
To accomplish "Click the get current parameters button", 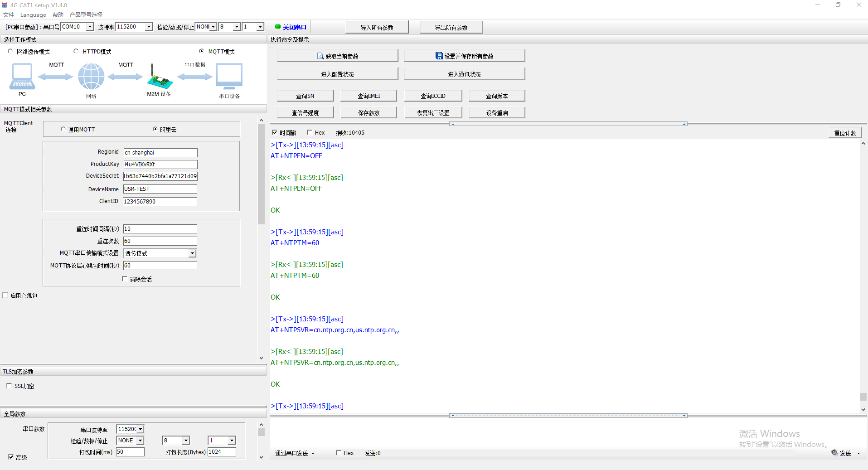I will 337,56.
